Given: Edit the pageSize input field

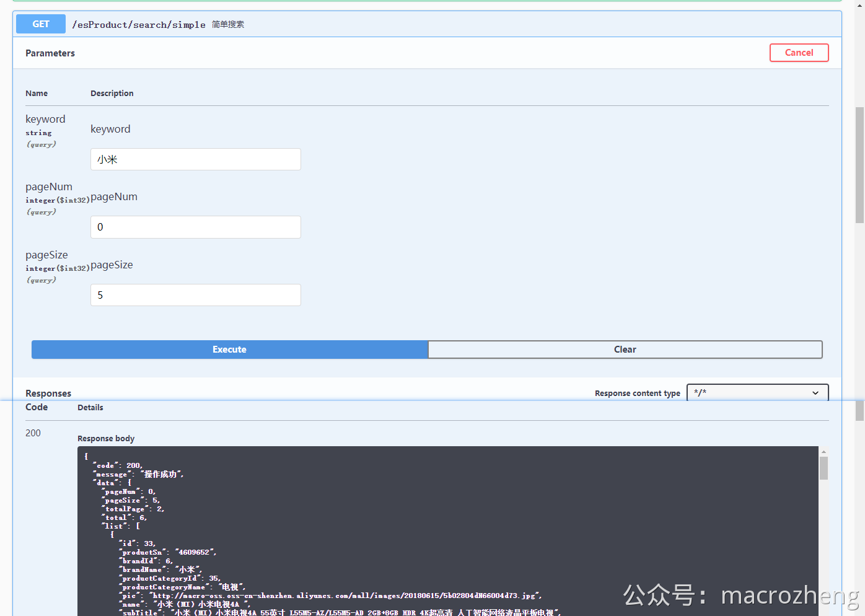Looking at the screenshot, I should (x=196, y=295).
